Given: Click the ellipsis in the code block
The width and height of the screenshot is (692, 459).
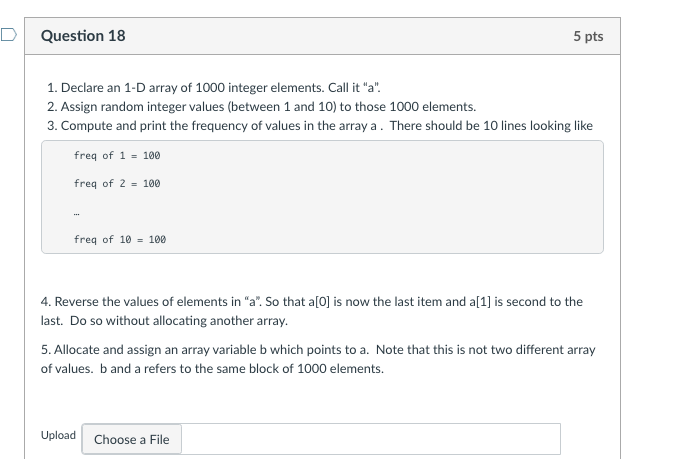Looking at the screenshot, I should pos(77,214).
